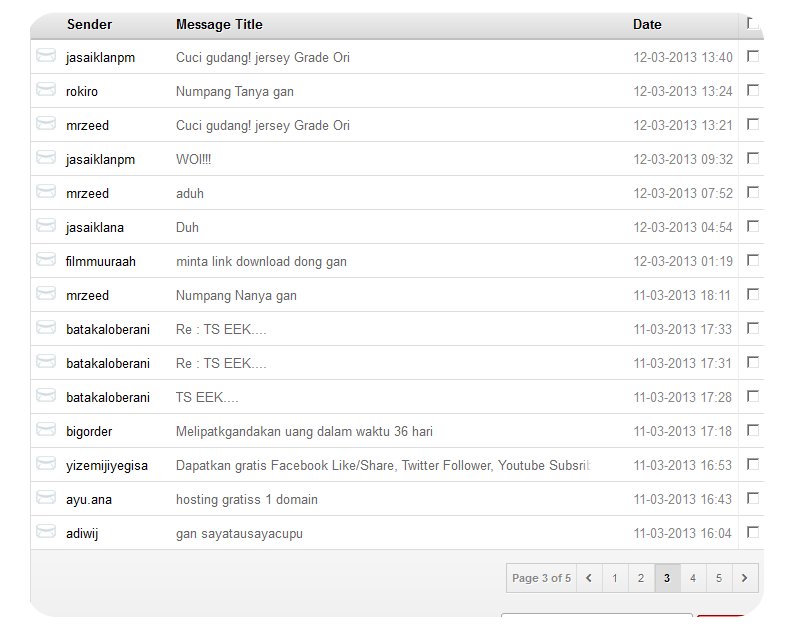Image resolution: width=792 pixels, height=631 pixels.
Task: Click envelope icon for 17:31 batakaloberani message
Action: tap(46, 361)
